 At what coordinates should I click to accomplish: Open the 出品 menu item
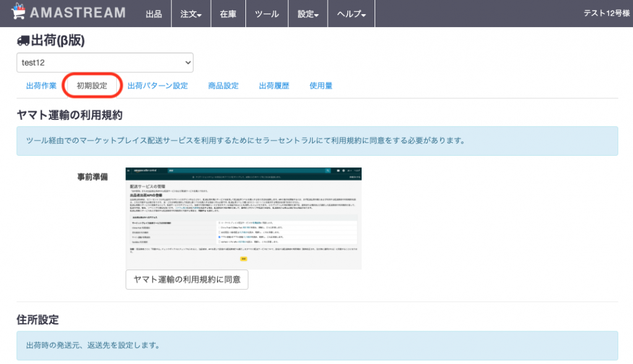(x=154, y=14)
